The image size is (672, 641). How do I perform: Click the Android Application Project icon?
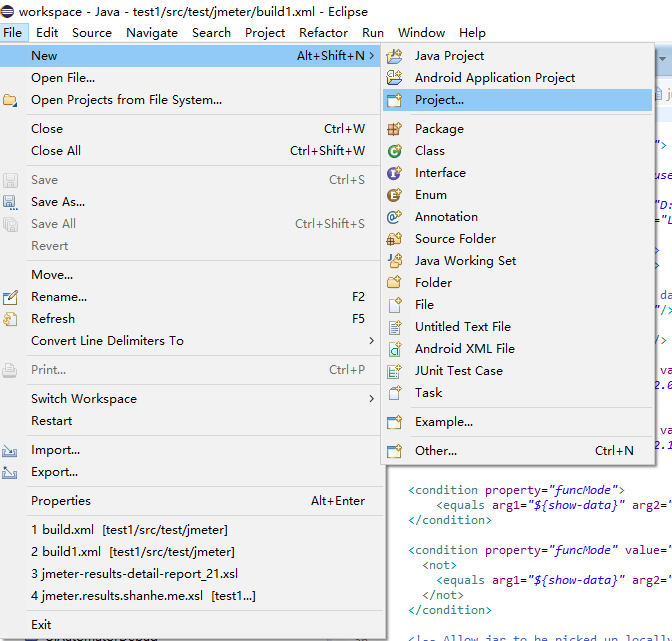pyautogui.click(x=394, y=78)
